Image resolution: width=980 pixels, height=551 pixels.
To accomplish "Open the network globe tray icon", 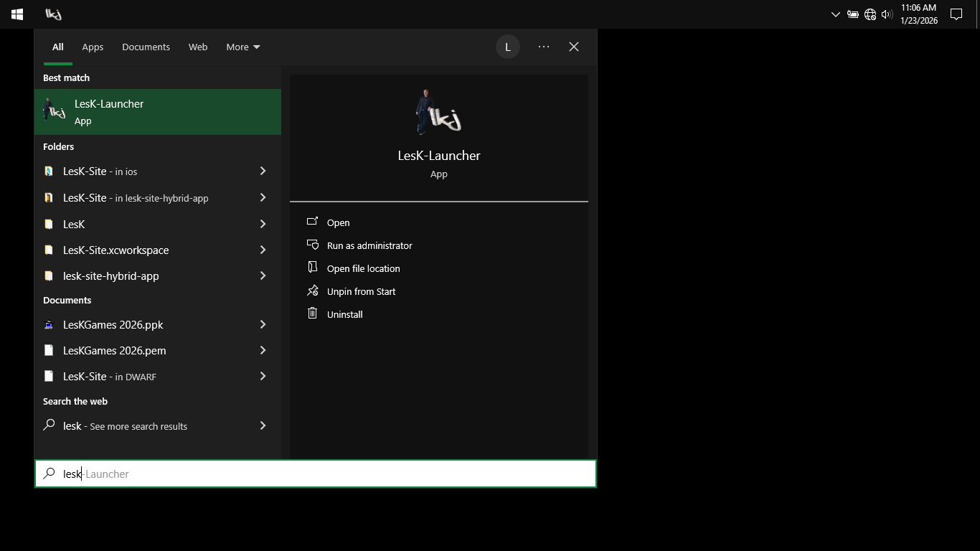I will 870,14.
